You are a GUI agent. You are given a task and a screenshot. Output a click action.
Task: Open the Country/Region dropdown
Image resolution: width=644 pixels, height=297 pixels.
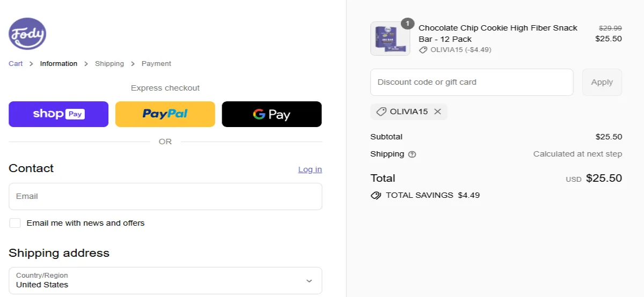(165, 280)
